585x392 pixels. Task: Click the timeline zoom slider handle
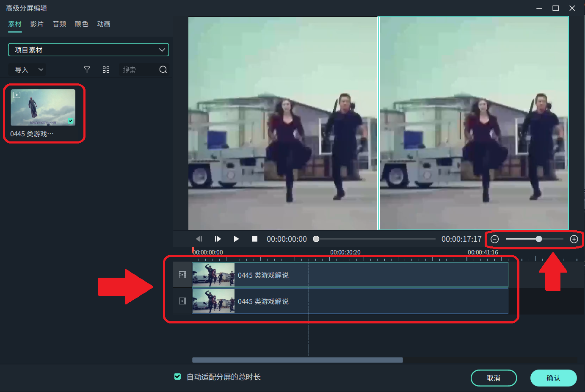click(539, 239)
